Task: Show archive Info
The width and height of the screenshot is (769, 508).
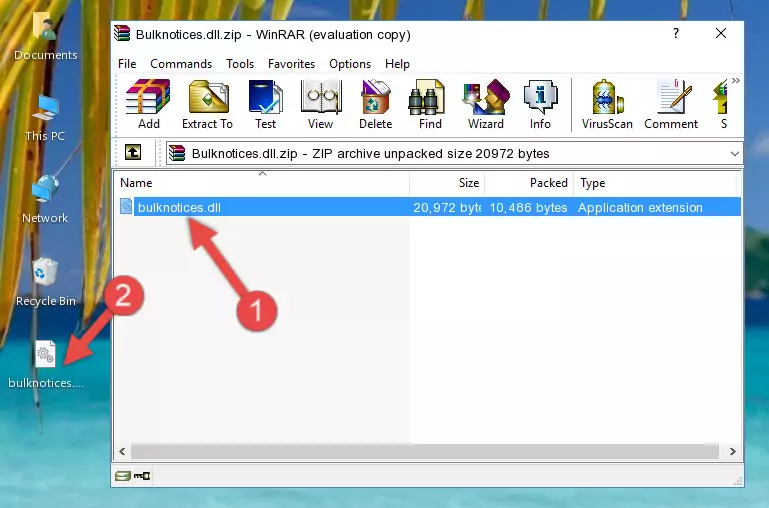Action: 540,104
